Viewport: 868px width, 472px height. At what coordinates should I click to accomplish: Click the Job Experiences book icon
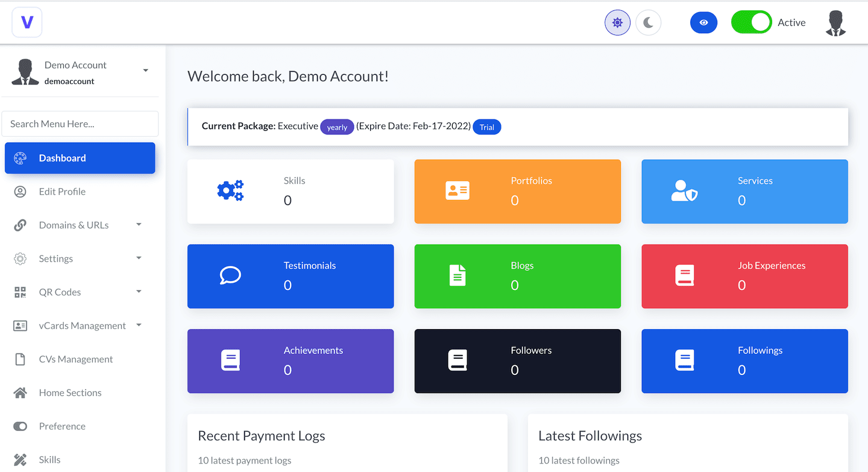(684, 276)
